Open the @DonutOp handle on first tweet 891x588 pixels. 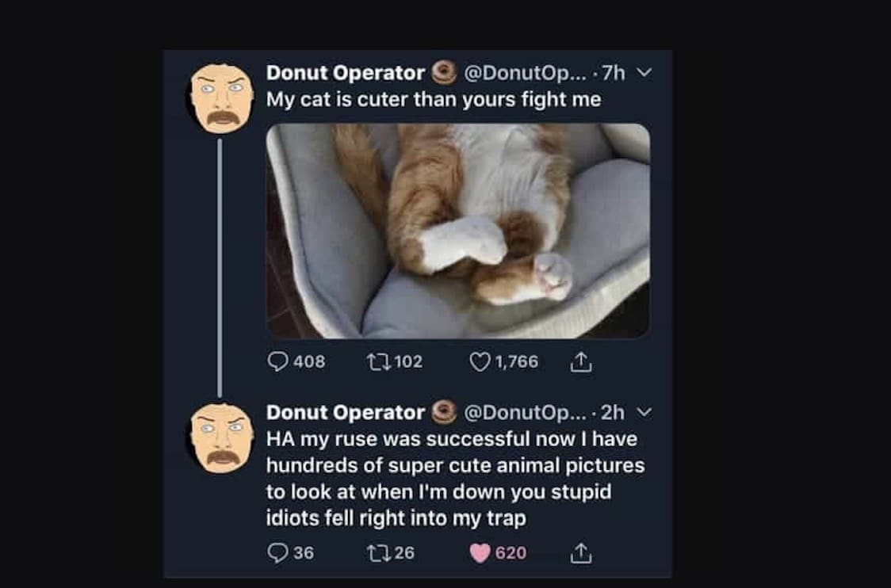525,73
